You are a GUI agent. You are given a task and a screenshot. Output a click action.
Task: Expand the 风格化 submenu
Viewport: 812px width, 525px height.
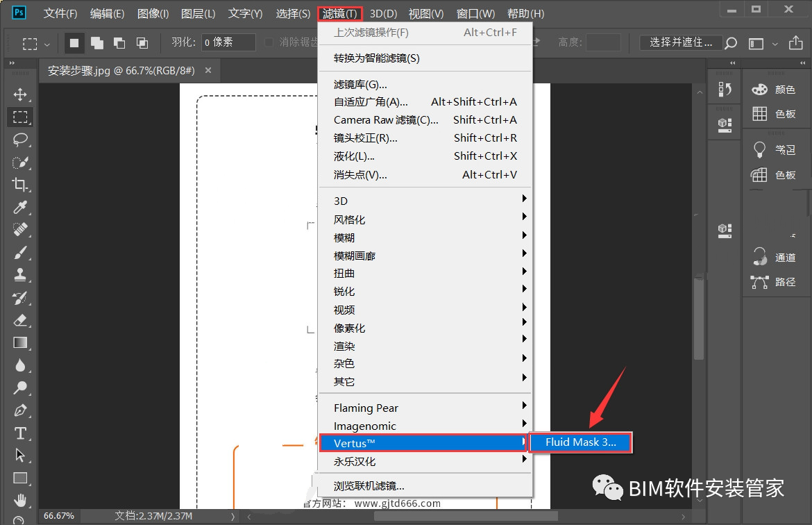point(425,219)
